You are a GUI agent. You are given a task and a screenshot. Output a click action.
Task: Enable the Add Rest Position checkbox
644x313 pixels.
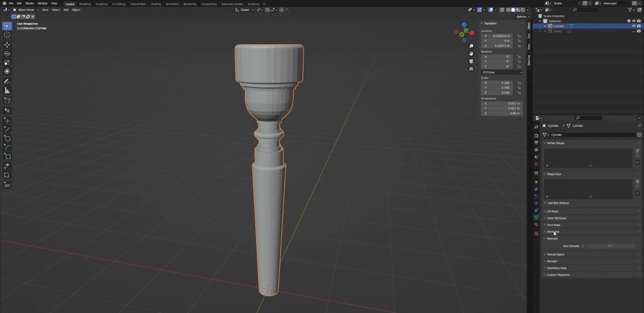545,203
